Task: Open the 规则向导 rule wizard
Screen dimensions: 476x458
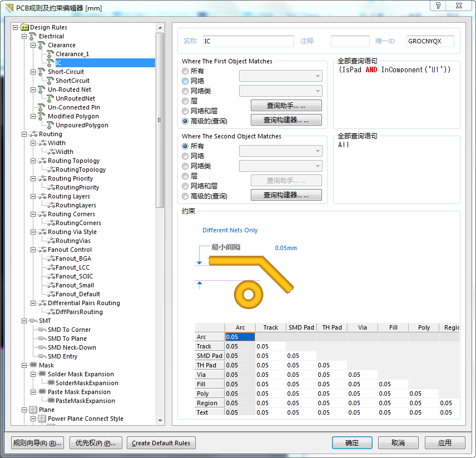Action: pyautogui.click(x=37, y=443)
